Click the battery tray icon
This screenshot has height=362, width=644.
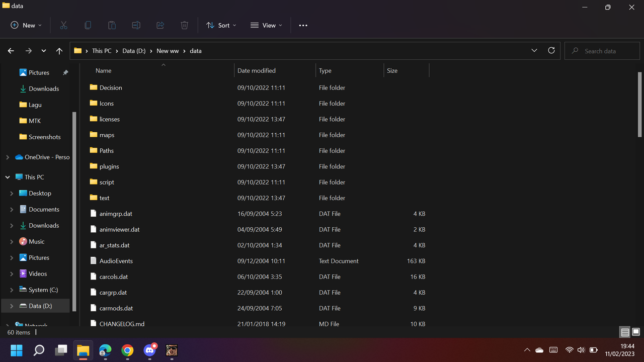pyautogui.click(x=594, y=350)
